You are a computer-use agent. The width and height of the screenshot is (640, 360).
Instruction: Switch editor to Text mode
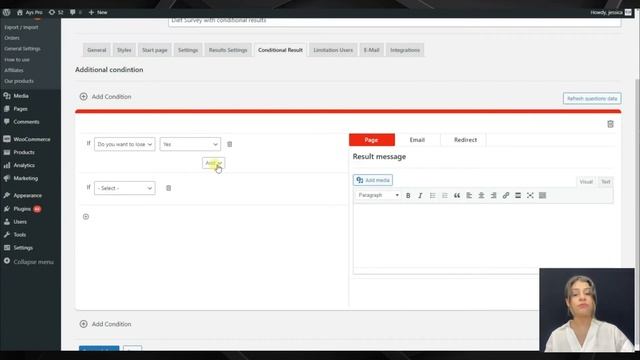coord(605,182)
